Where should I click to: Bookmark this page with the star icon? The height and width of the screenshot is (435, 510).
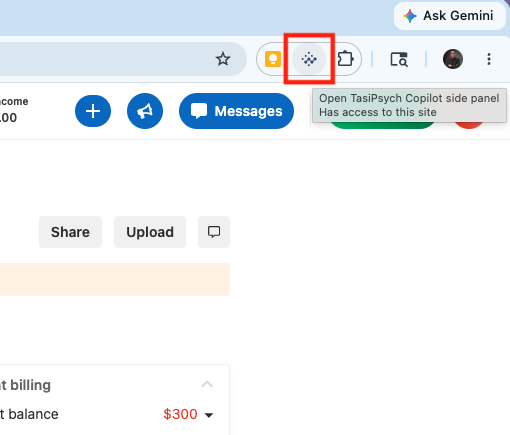pos(223,59)
